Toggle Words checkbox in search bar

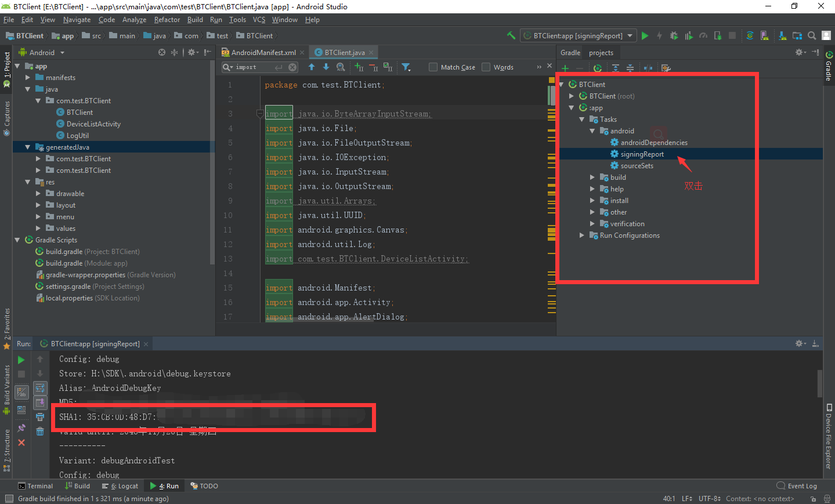pyautogui.click(x=486, y=67)
